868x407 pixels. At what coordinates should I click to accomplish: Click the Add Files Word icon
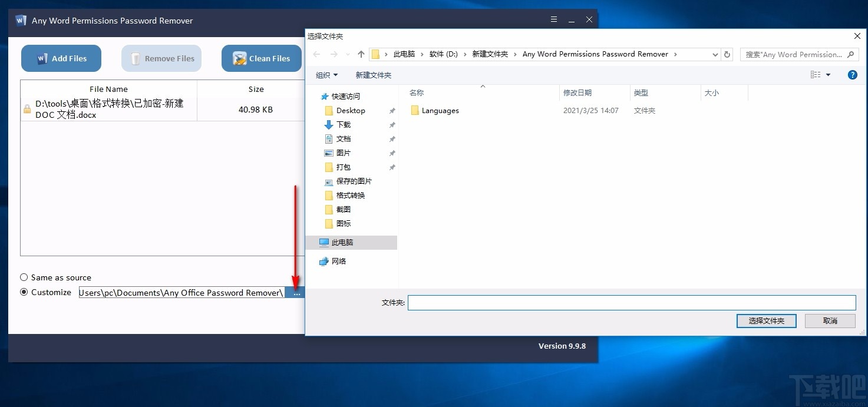[42, 58]
